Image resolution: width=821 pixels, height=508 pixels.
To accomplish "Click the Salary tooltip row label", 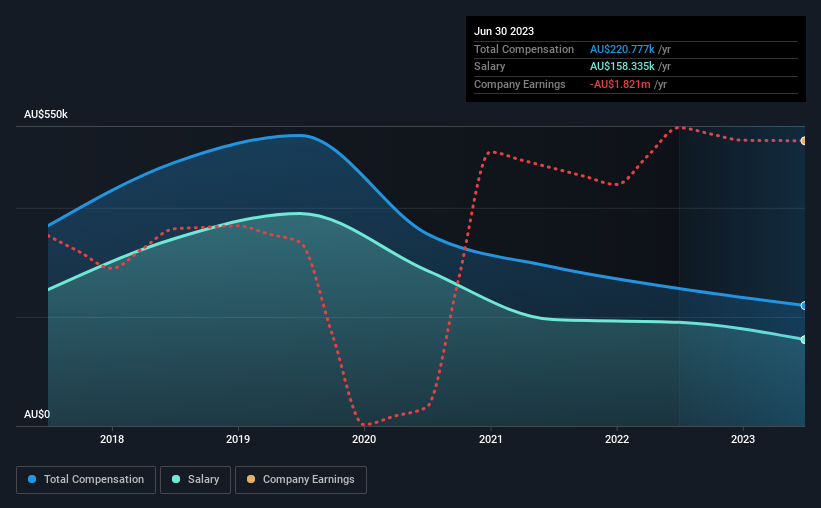I will coord(490,67).
